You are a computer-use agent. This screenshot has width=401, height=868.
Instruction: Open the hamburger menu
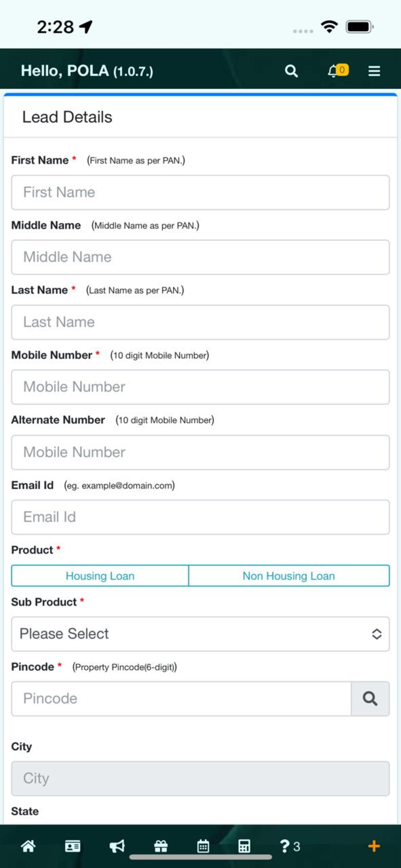click(x=374, y=71)
